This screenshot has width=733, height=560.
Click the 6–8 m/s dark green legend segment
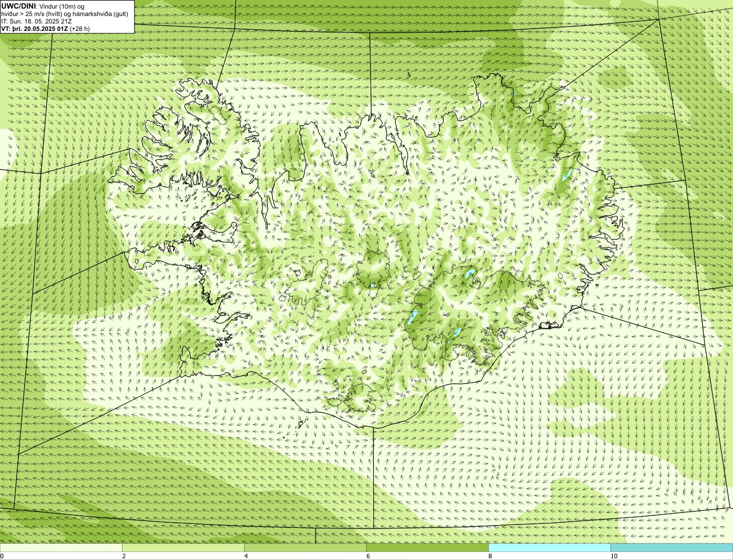tap(427, 547)
